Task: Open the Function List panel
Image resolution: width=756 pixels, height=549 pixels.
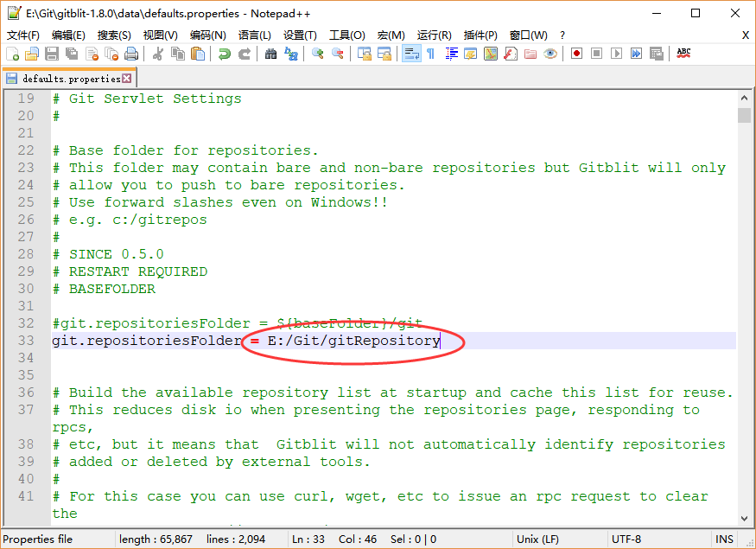Action: point(511,54)
